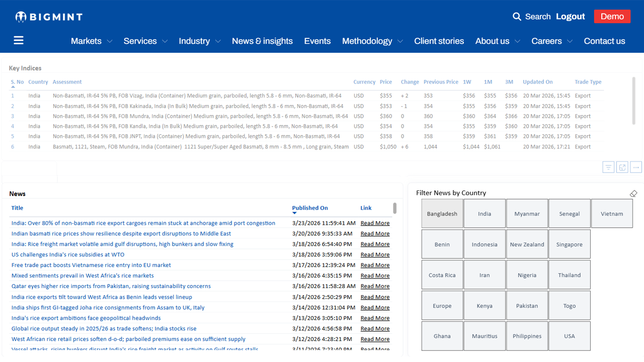Sort the Key Indices table by Price column
Image resolution: width=644 pixels, height=362 pixels.
[x=385, y=82]
